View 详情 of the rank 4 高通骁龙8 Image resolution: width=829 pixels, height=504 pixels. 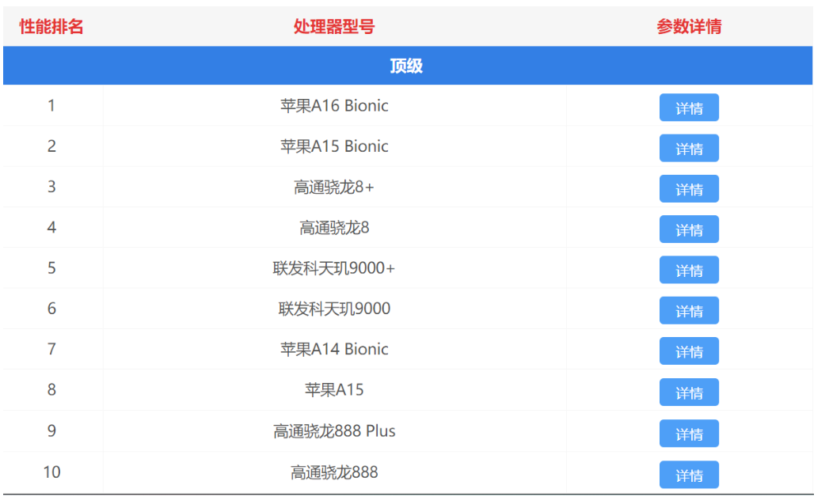688,229
